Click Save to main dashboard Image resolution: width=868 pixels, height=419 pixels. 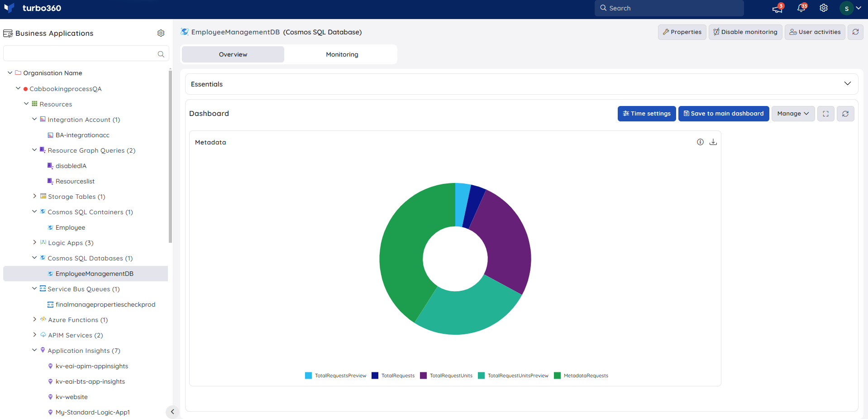point(724,114)
